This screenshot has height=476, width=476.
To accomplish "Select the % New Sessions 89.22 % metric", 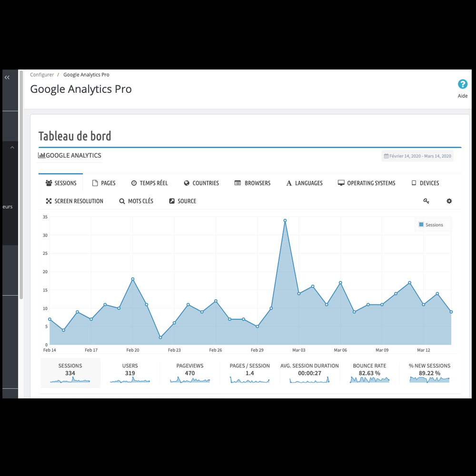I will point(429,373).
